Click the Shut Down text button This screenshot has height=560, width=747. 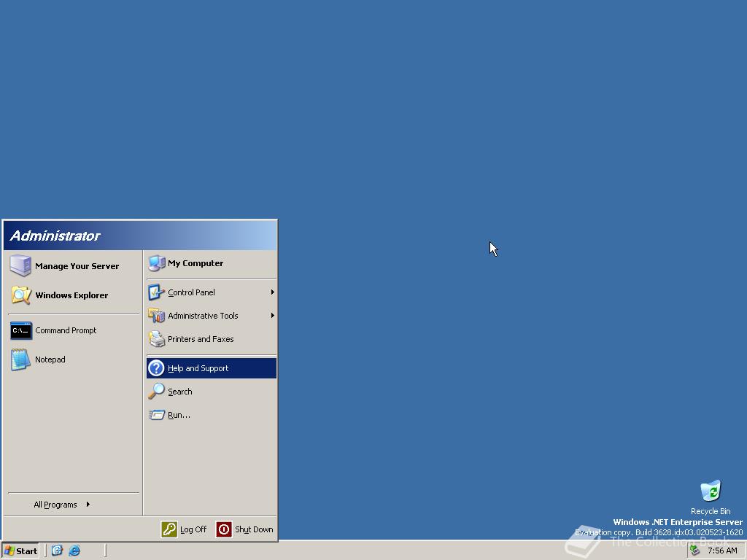click(254, 529)
